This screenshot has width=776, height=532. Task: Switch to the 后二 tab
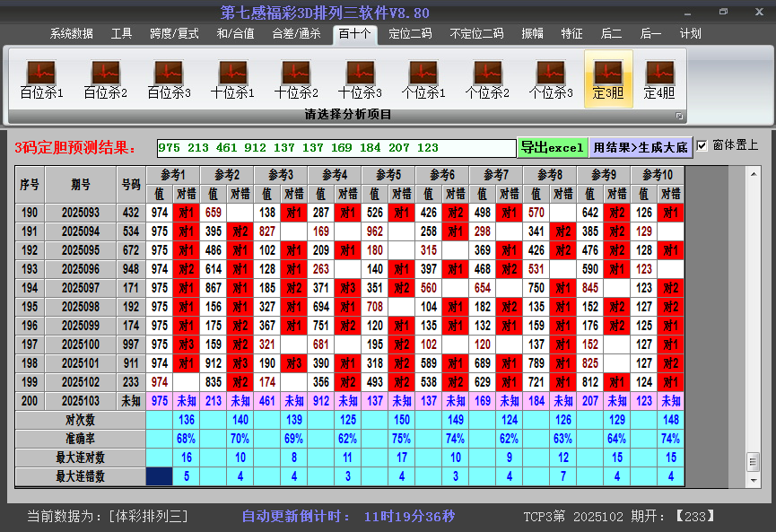(611, 34)
